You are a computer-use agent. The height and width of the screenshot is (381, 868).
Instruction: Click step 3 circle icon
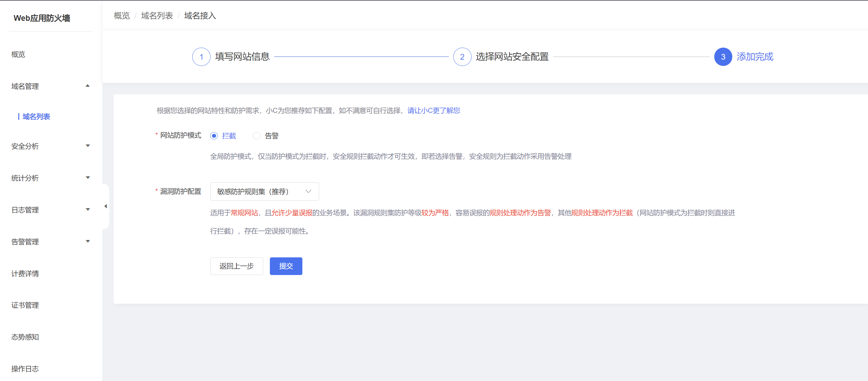click(x=723, y=57)
